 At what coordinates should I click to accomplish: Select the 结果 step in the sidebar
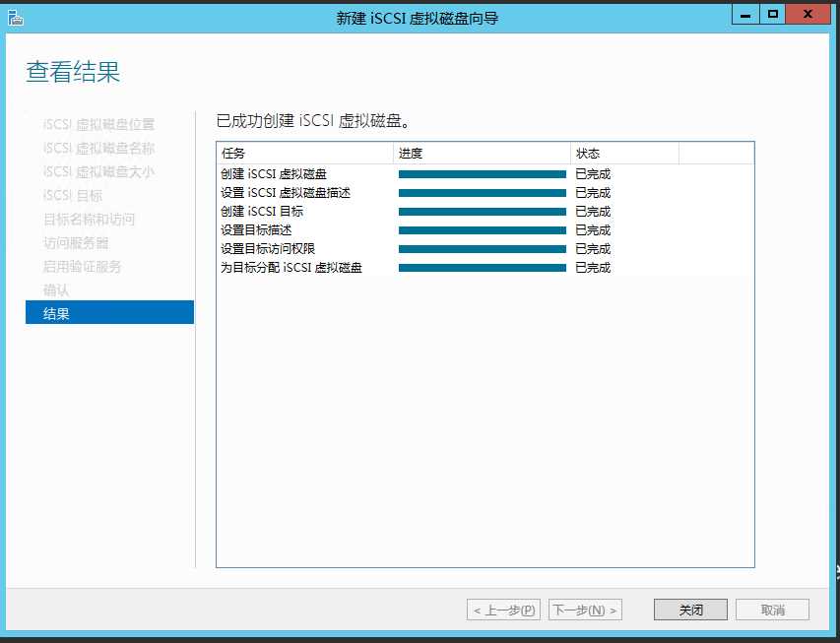click(110, 312)
